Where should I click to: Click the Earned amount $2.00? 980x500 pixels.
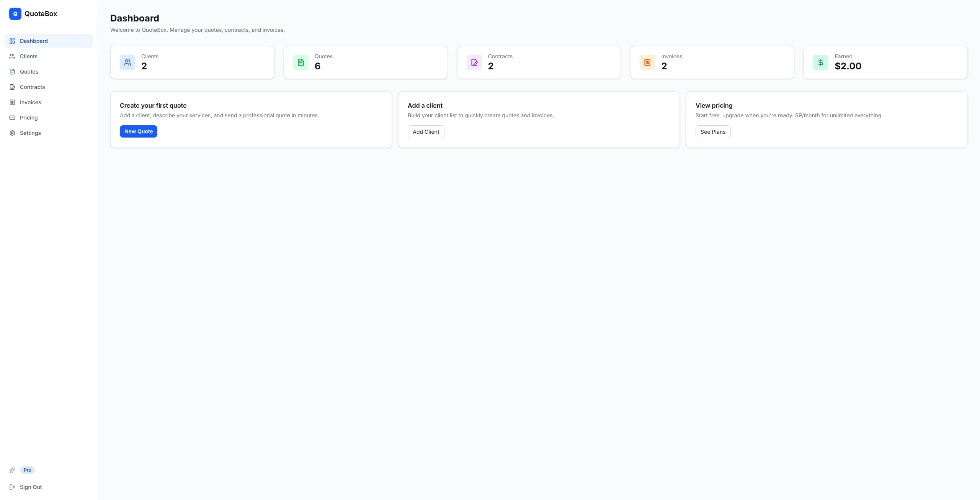pos(848,66)
